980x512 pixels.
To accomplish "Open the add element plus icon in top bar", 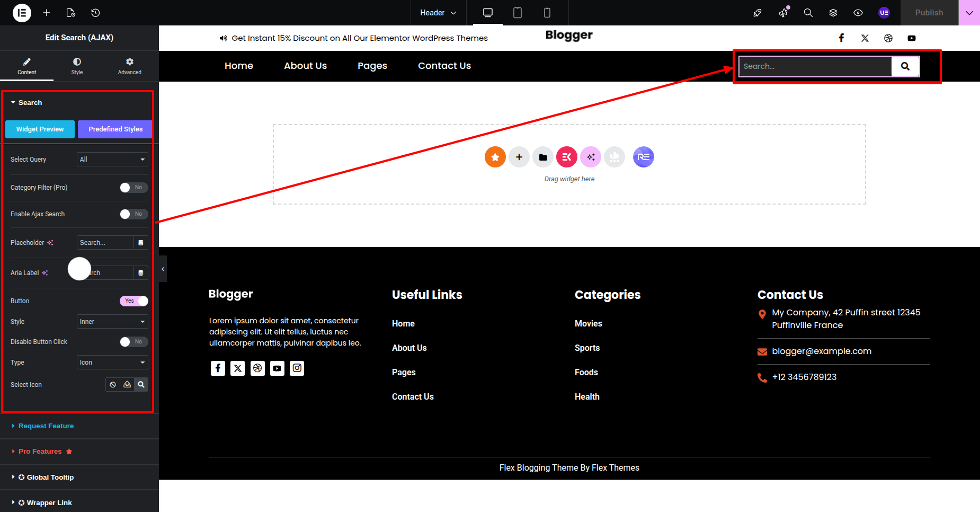I will (x=47, y=13).
